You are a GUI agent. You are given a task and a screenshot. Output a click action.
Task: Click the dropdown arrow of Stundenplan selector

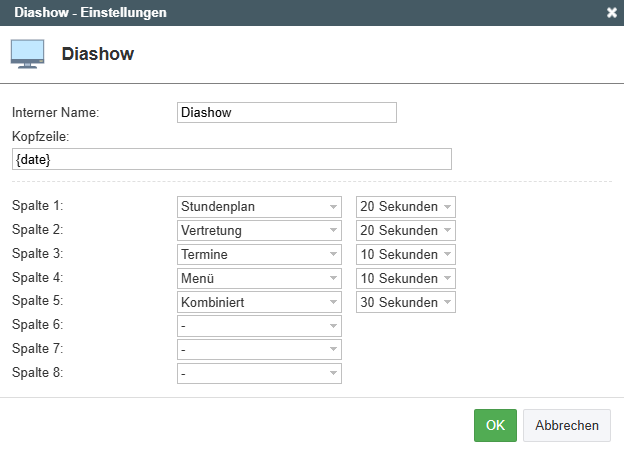pyautogui.click(x=333, y=207)
